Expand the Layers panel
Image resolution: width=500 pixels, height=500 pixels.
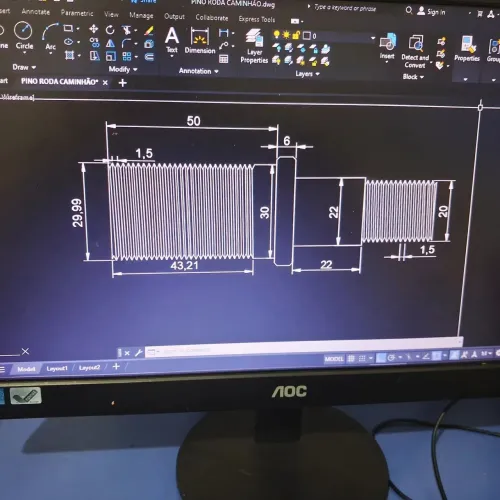[307, 74]
